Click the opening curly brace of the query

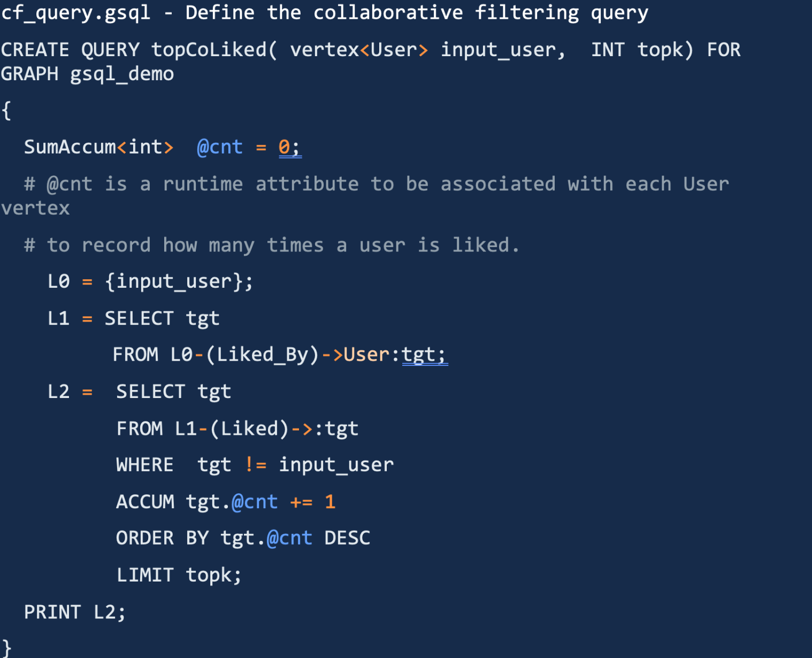6,111
